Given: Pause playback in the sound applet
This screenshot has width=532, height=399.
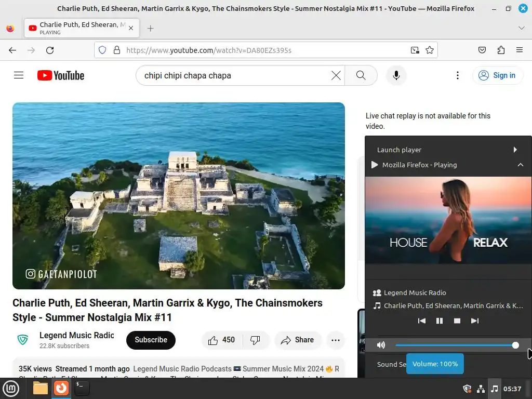Looking at the screenshot, I should tap(440, 321).
